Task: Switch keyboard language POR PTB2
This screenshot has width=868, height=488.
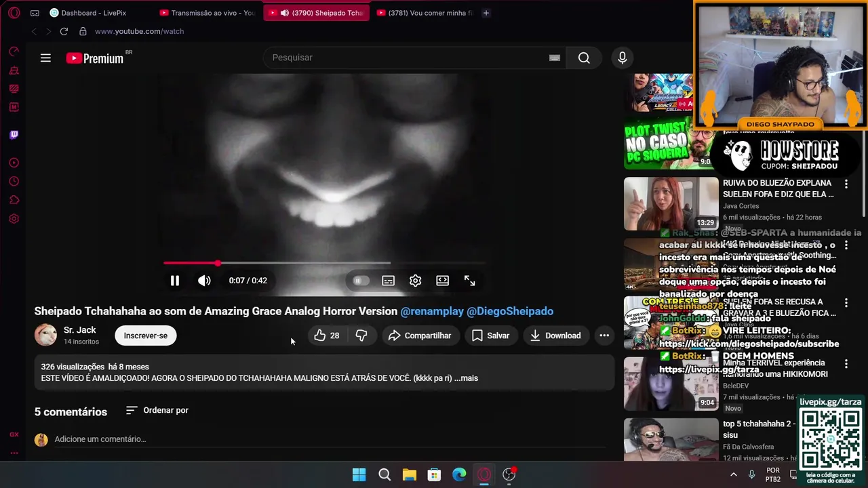Action: tap(773, 474)
